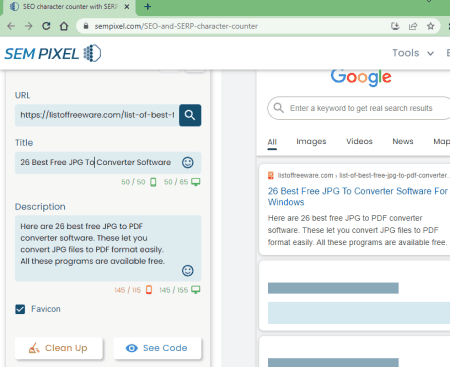Click the result snippet description text
This screenshot has width=450, height=367.
pyautogui.click(x=357, y=230)
